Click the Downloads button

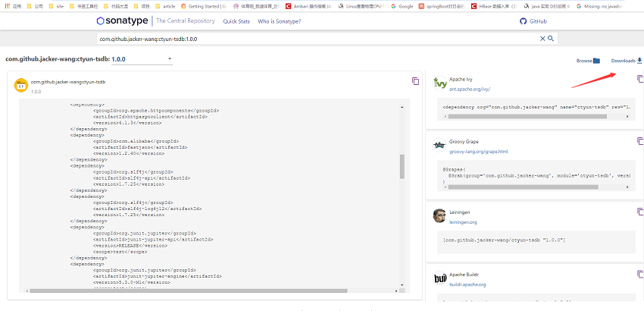coord(627,61)
